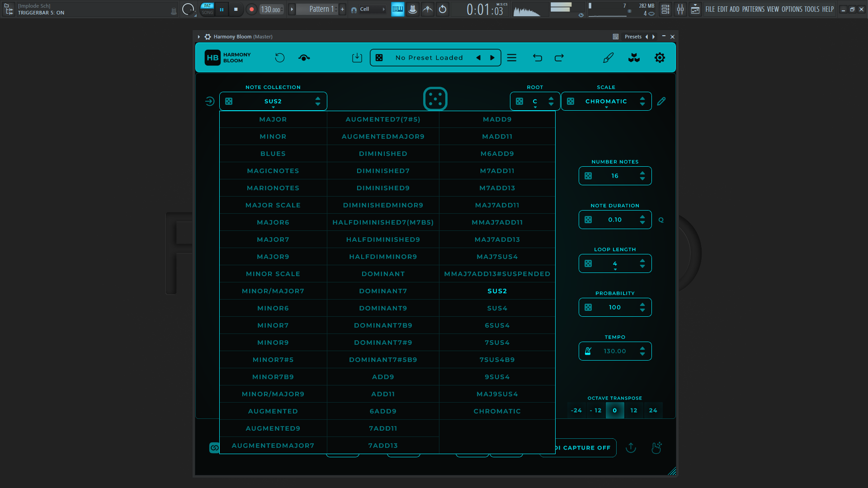Click the lotus flower icon
This screenshot has width=868, height=488.
tap(634, 58)
